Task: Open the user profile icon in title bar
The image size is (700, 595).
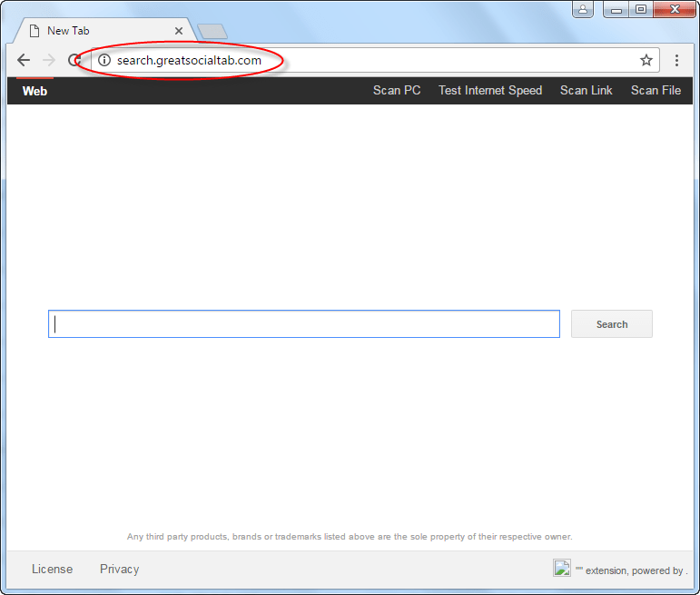Action: [583, 9]
